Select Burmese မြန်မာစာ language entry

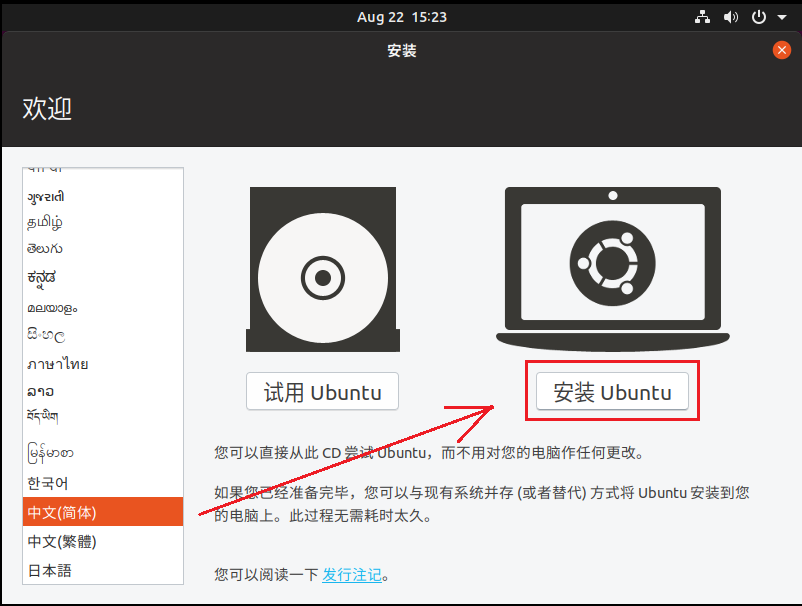click(103, 453)
